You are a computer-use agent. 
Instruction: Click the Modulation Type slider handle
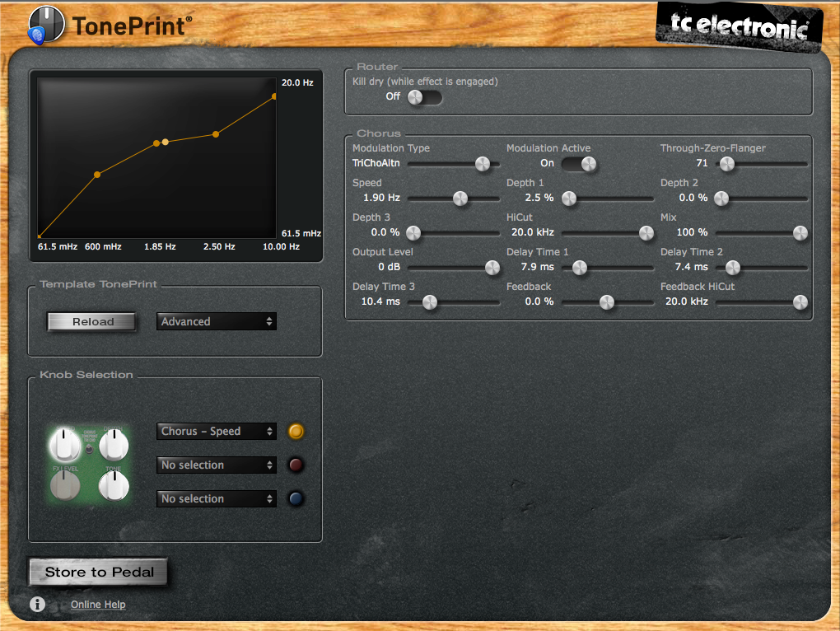point(482,164)
